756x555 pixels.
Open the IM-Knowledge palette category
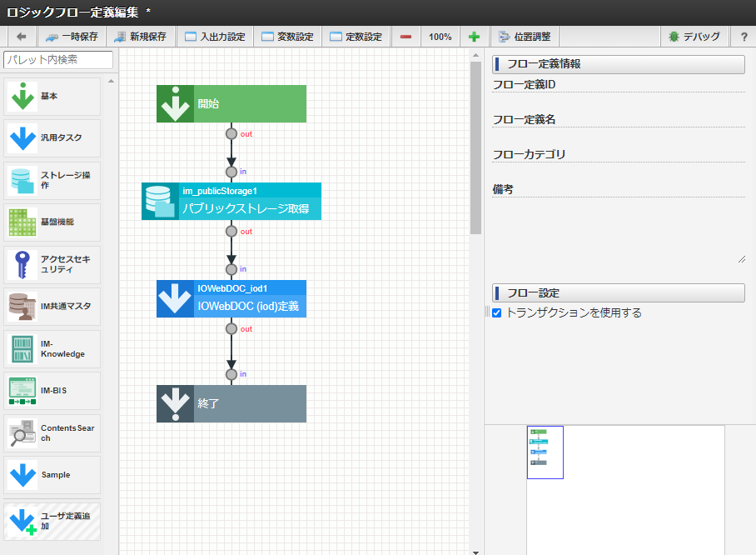tap(52, 349)
